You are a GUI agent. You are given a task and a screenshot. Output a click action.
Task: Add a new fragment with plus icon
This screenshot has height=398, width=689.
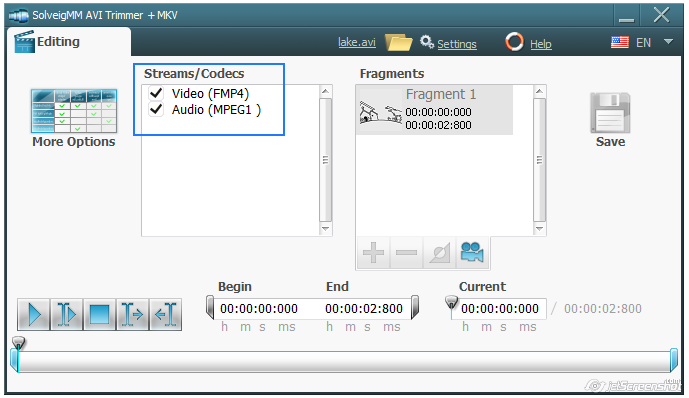(374, 253)
